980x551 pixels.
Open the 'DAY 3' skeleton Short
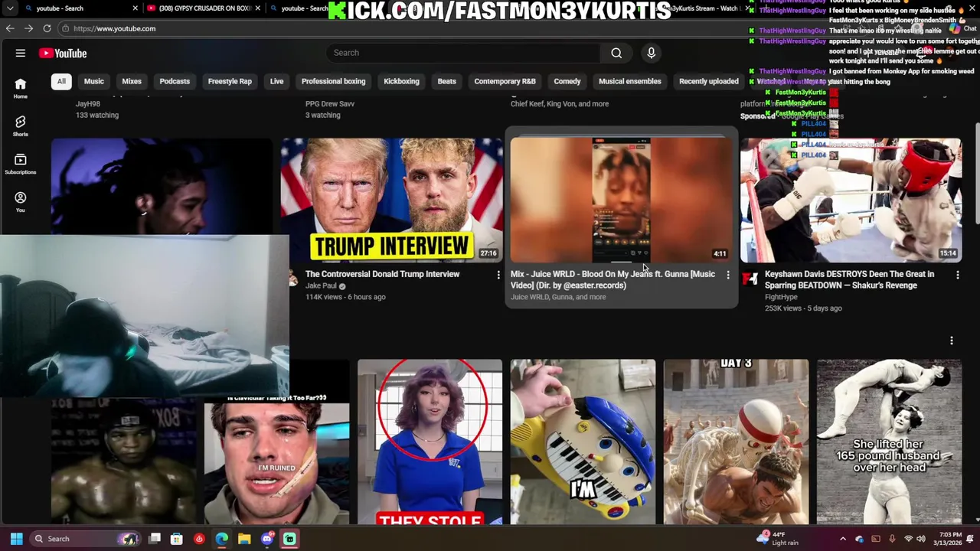736,442
